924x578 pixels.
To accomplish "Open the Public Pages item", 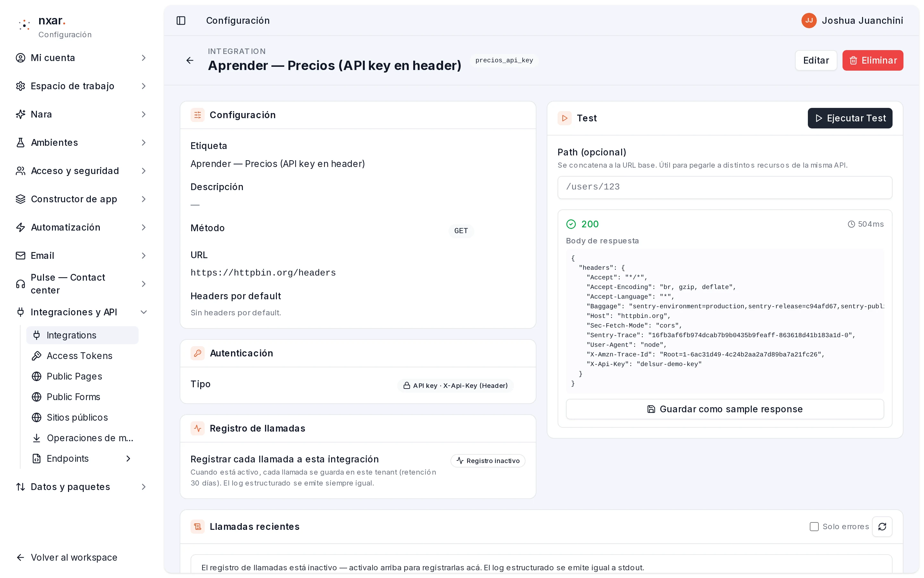I will (x=82, y=377).
